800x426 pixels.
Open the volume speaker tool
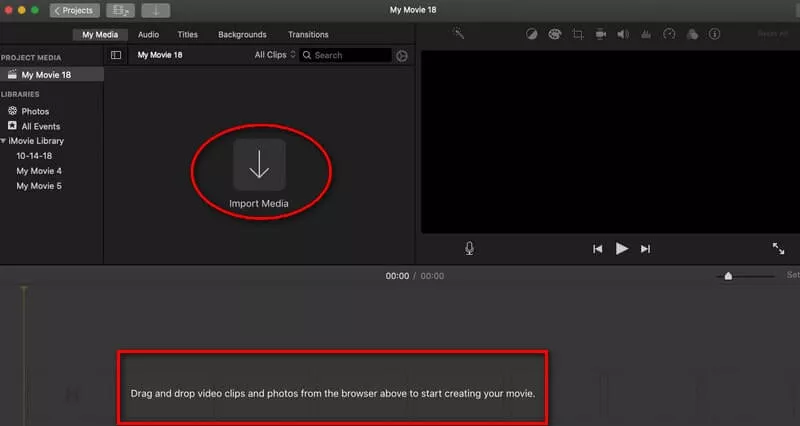pos(623,34)
